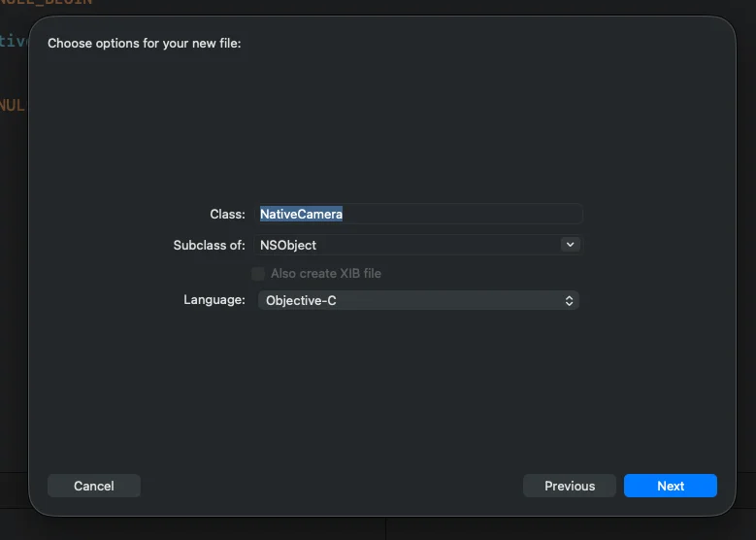Proceed with the Next button
Viewport: 756px width, 540px height.
[x=671, y=486]
